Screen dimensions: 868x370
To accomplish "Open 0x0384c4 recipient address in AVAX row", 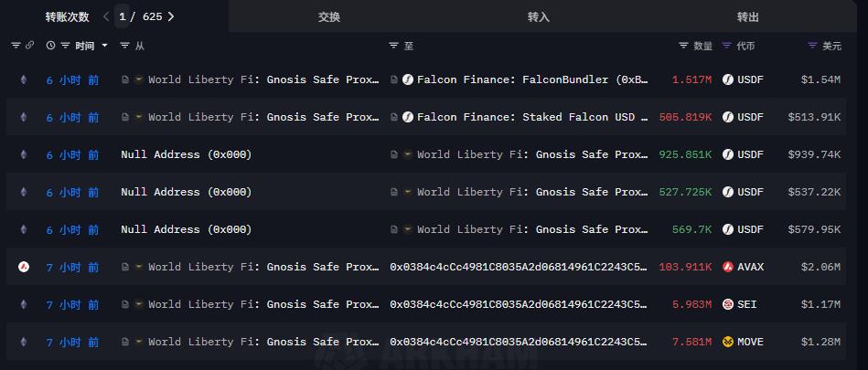I will [519, 267].
